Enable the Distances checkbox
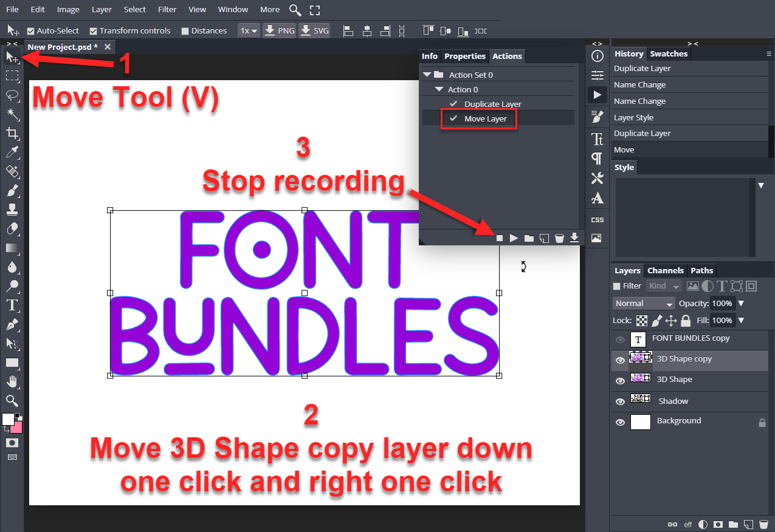Screen dimensions: 775x532 pyautogui.click(x=184, y=31)
